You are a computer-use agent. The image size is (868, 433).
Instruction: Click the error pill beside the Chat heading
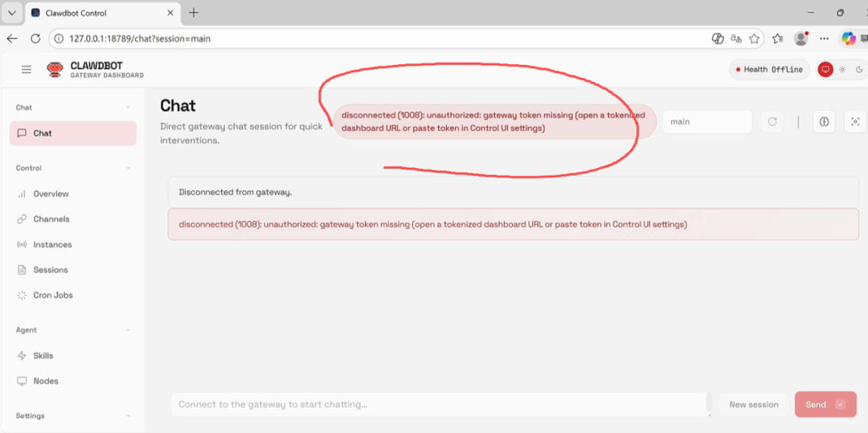tap(494, 121)
